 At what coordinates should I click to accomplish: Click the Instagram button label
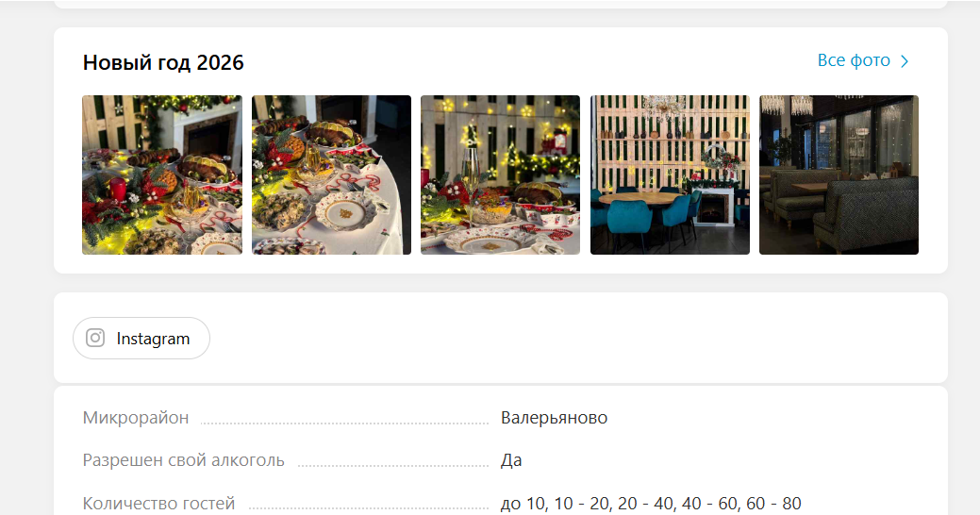tap(153, 339)
